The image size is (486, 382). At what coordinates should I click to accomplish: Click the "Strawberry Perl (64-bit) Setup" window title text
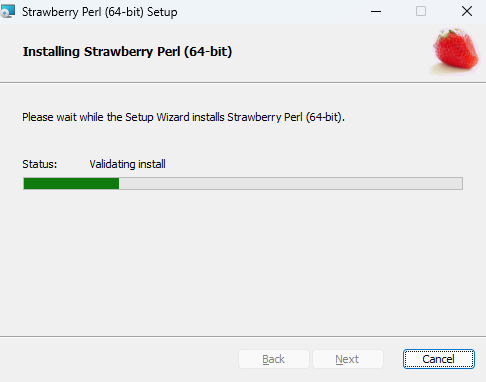point(100,12)
